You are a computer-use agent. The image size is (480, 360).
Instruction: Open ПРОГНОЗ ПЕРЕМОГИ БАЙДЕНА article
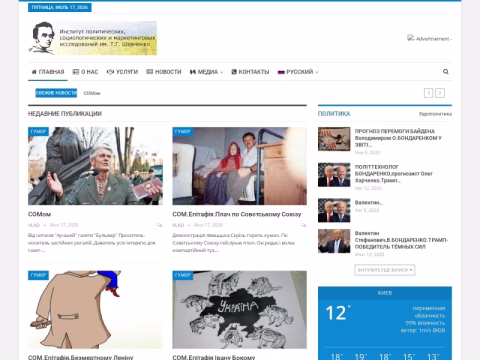click(398, 138)
